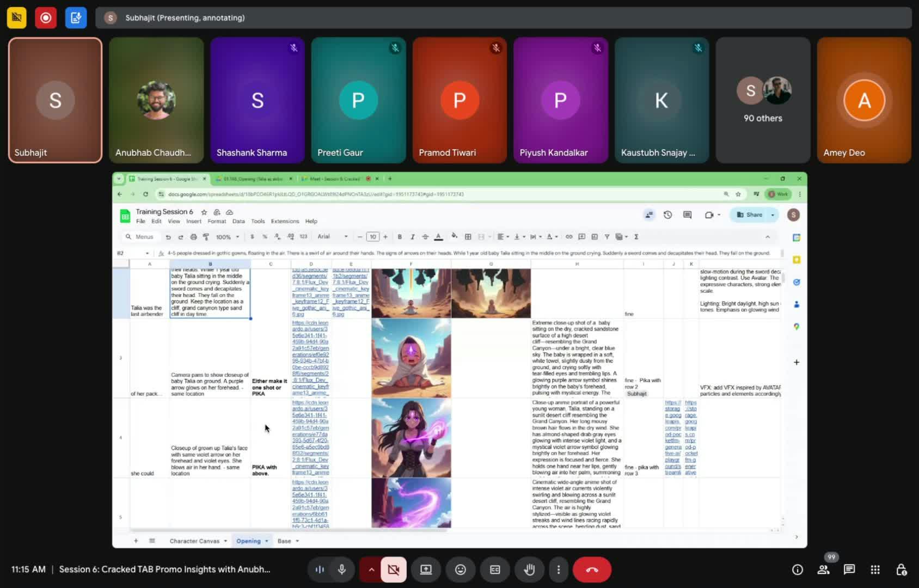Open meeting details info icon
Image resolution: width=919 pixels, height=588 pixels.
[x=798, y=569]
